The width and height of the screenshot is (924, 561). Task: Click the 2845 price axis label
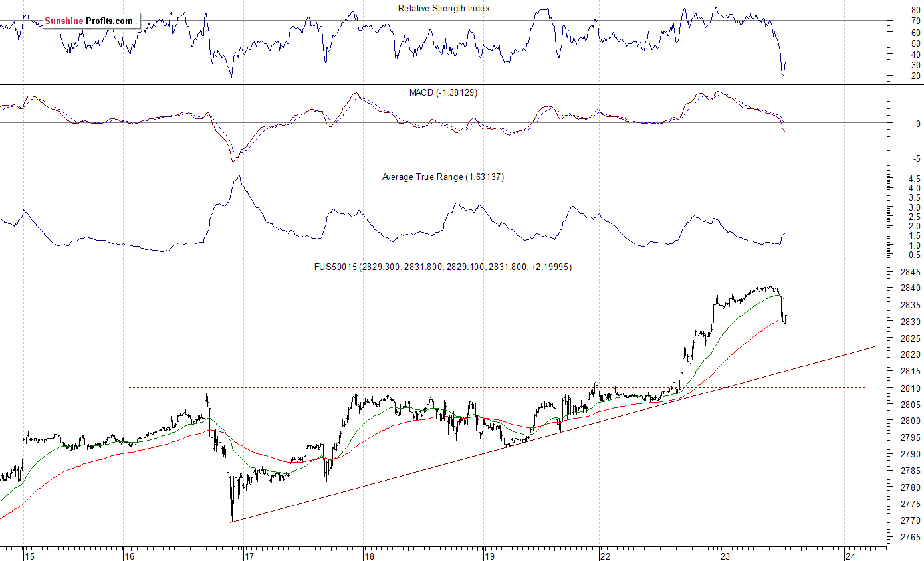click(x=909, y=273)
